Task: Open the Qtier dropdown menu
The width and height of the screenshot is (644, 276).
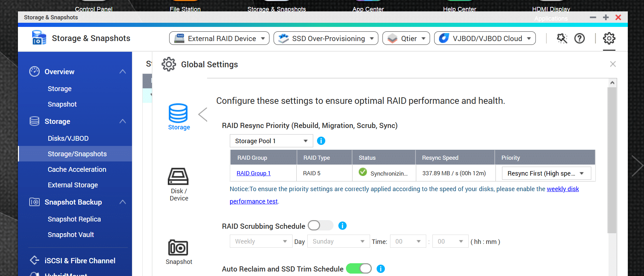Action: 406,38
